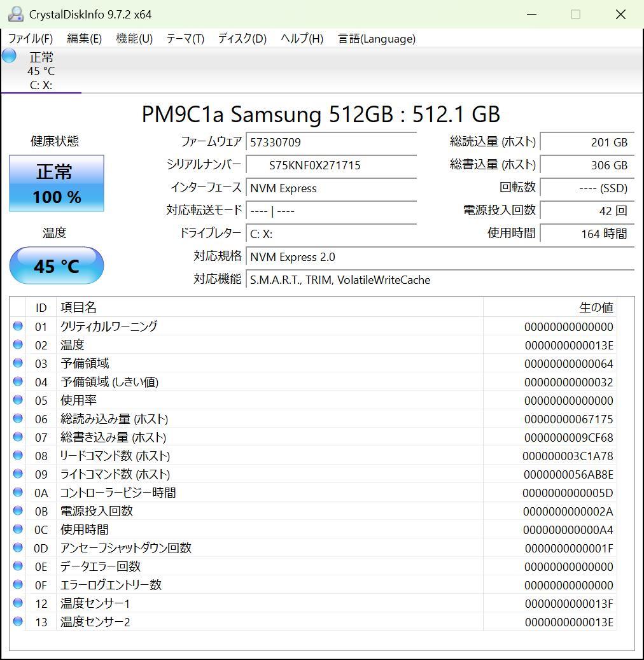Click the 正常 100% health status button
Screen dimensions: 644x660
tap(56, 183)
